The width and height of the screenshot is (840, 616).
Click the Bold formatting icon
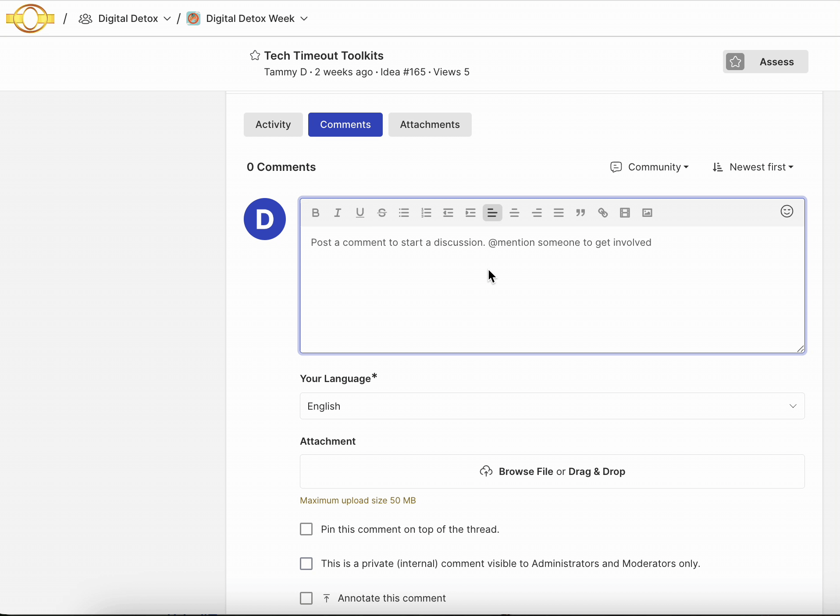[315, 213]
